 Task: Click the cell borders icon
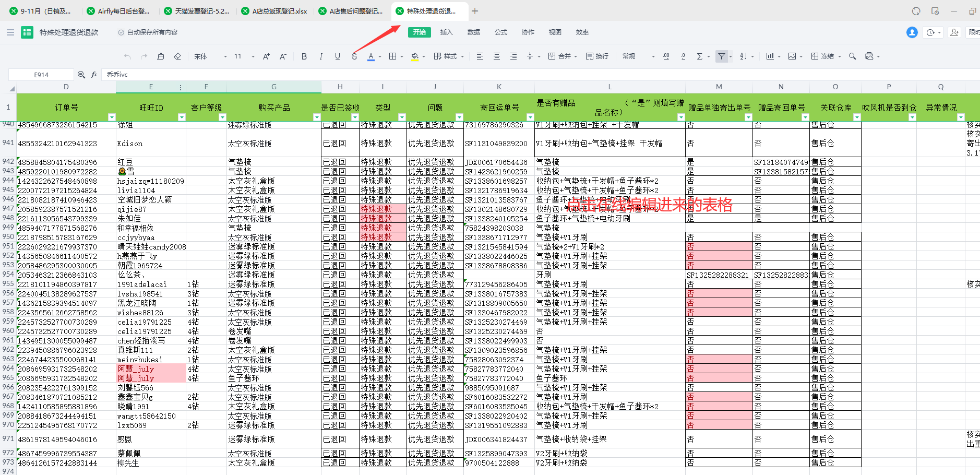(x=393, y=56)
